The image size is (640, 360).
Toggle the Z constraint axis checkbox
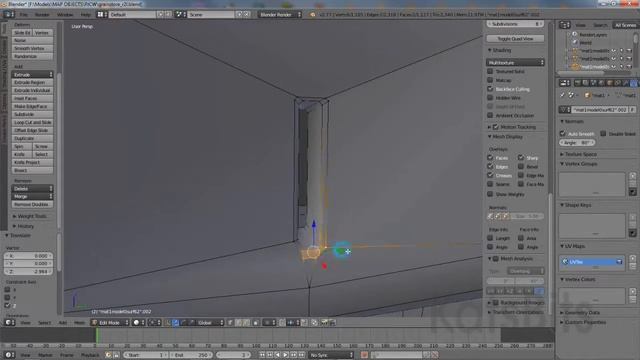(x=7, y=305)
